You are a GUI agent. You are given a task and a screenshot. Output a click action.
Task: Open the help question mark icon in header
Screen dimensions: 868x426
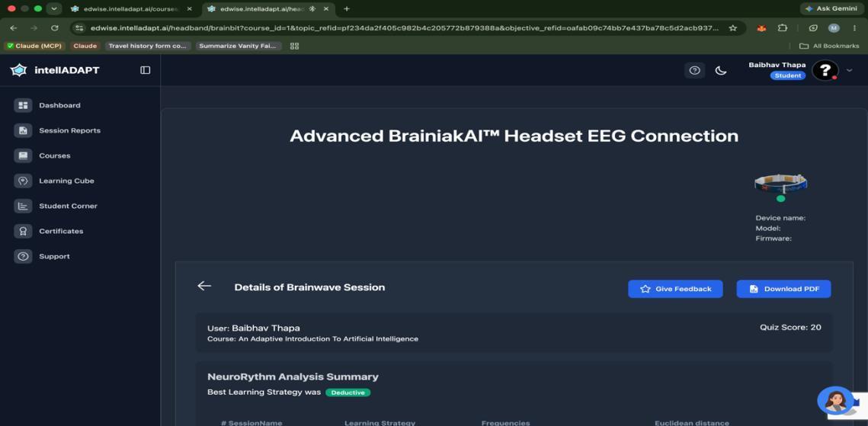(695, 70)
